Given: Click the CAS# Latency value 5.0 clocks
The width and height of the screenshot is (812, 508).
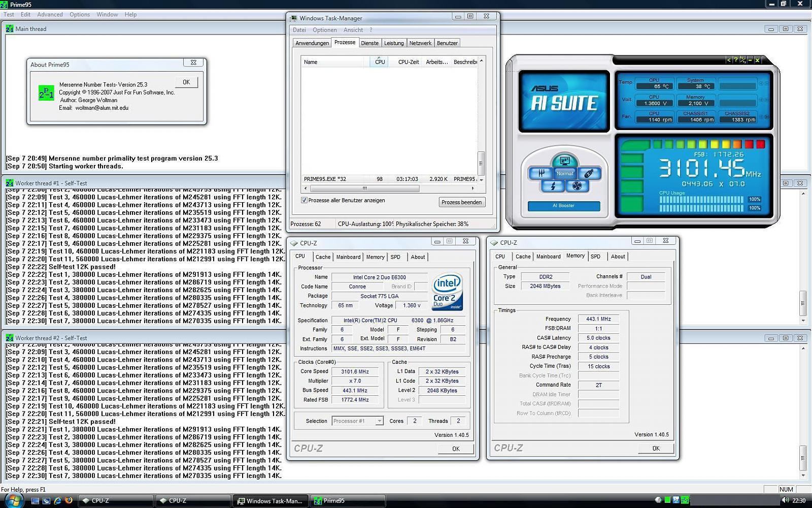Looking at the screenshot, I should [598, 338].
